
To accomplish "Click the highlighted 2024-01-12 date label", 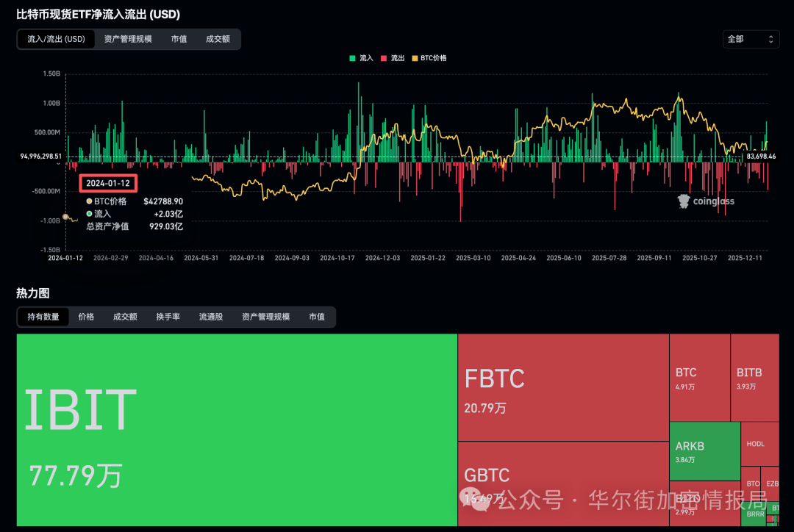I will (107, 183).
